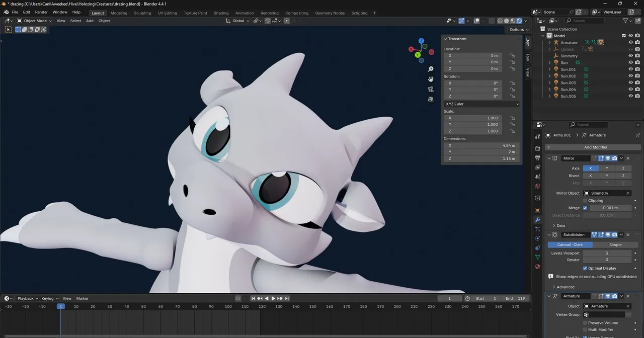The width and height of the screenshot is (644, 338).
Task: Click new collection icon in outliner
Action: pos(637,21)
